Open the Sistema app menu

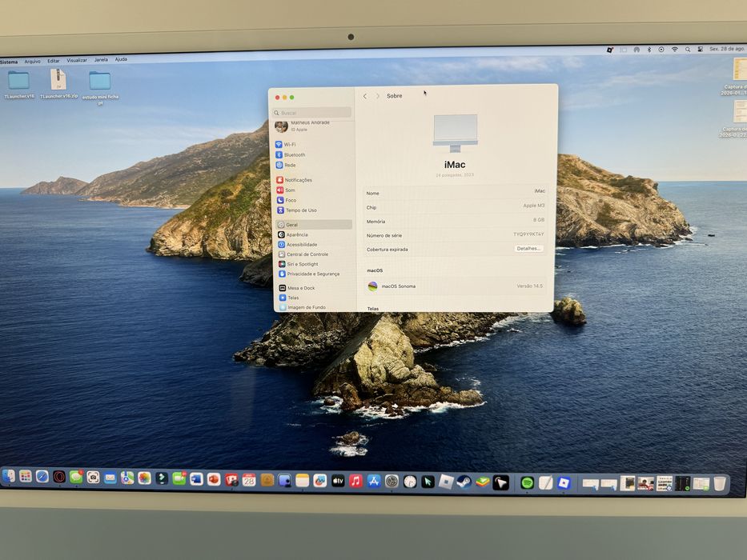click(9, 62)
